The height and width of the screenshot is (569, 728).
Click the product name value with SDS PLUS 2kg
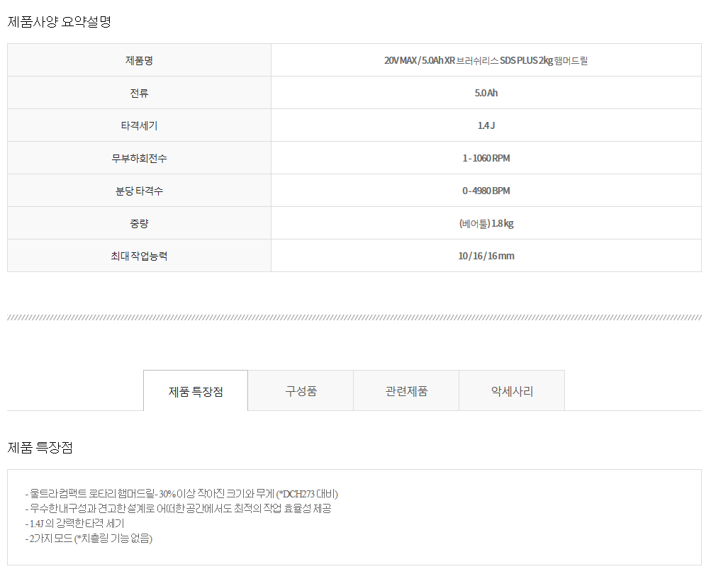pos(486,60)
